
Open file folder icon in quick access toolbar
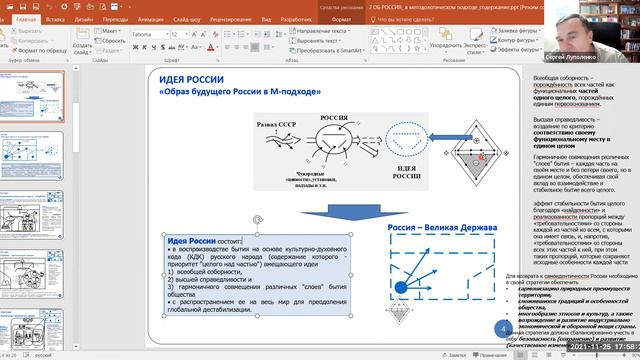point(10,7)
